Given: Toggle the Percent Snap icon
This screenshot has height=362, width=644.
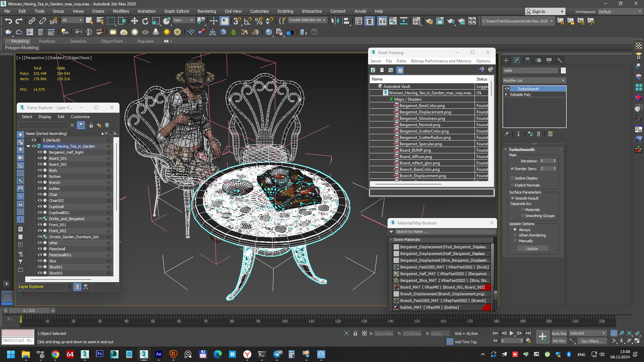Looking at the screenshot, I should (x=258, y=21).
